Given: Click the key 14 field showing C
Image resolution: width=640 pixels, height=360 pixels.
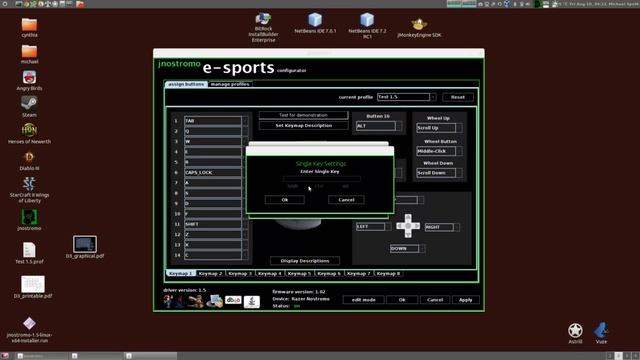Looking at the screenshot, I should point(213,255).
